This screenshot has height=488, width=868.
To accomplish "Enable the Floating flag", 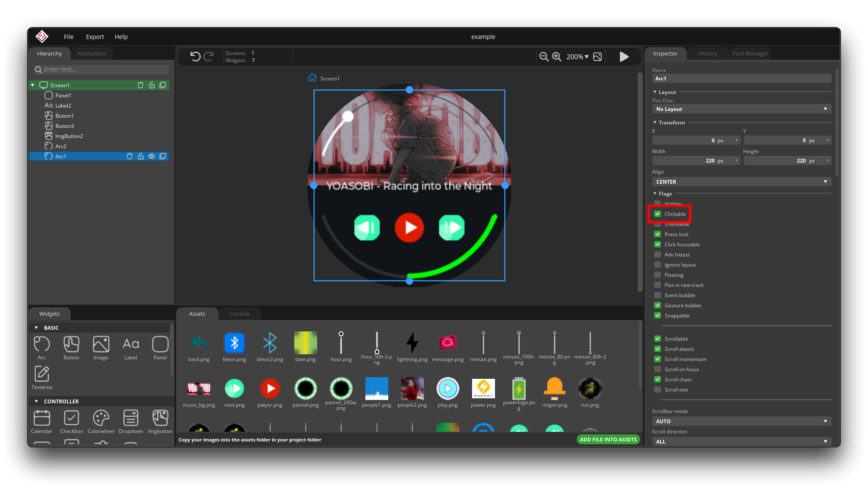I will pyautogui.click(x=658, y=275).
